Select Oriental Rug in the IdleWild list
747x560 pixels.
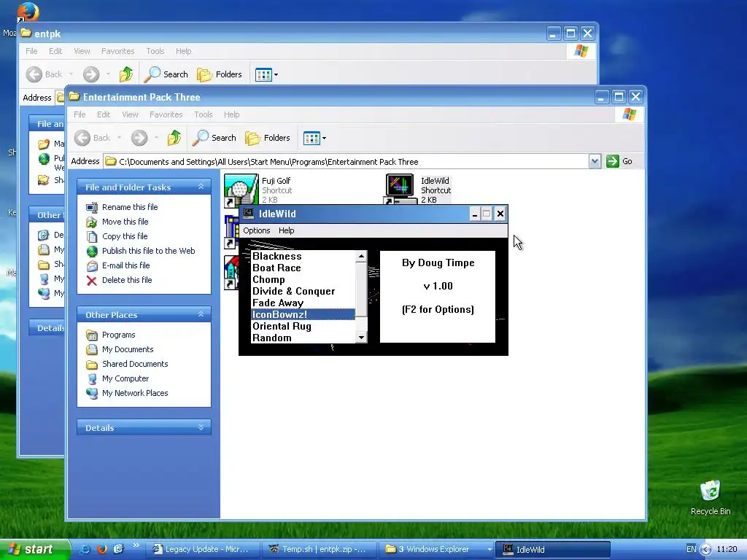[x=303, y=326]
